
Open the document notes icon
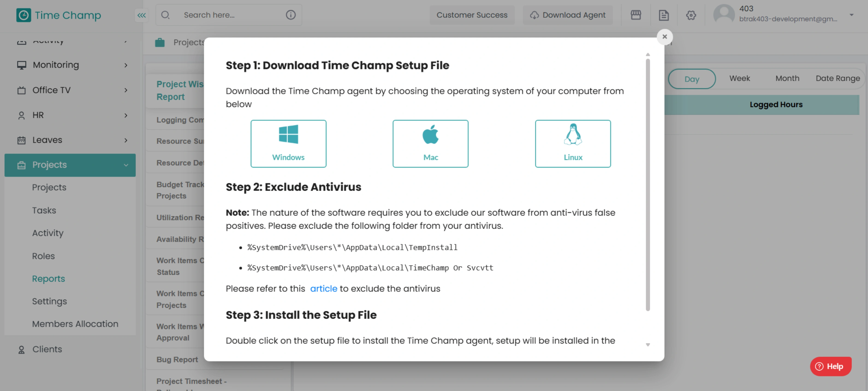pyautogui.click(x=663, y=15)
